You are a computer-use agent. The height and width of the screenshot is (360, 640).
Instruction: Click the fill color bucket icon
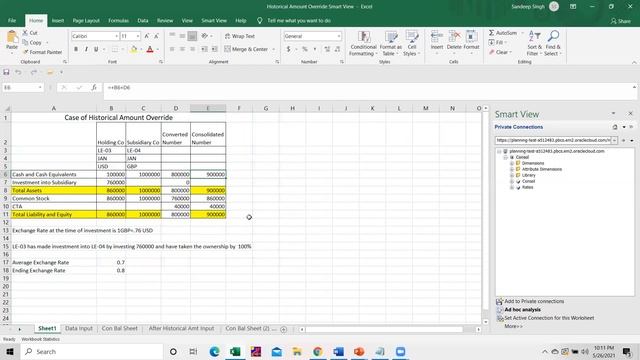tap(133, 49)
